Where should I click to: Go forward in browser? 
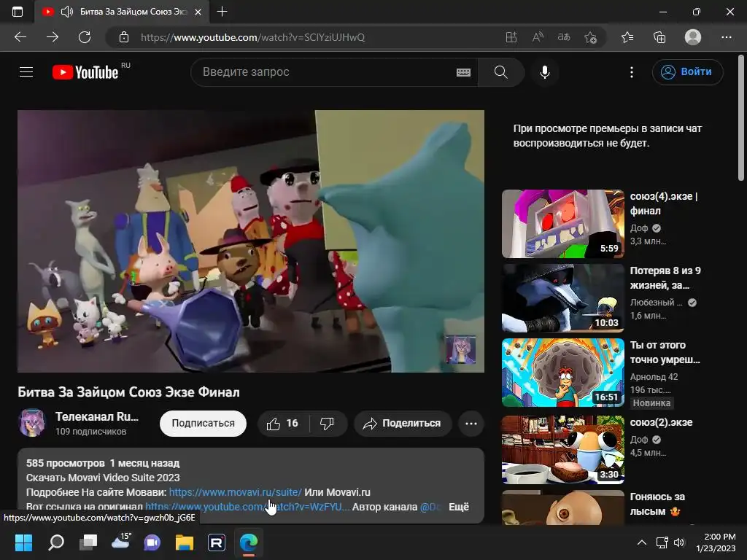53,37
